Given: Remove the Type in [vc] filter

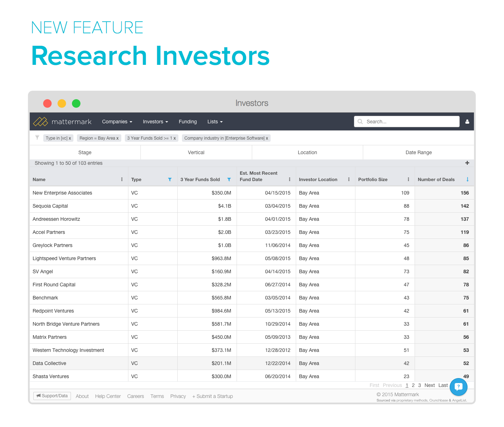Looking at the screenshot, I should pos(70,138).
